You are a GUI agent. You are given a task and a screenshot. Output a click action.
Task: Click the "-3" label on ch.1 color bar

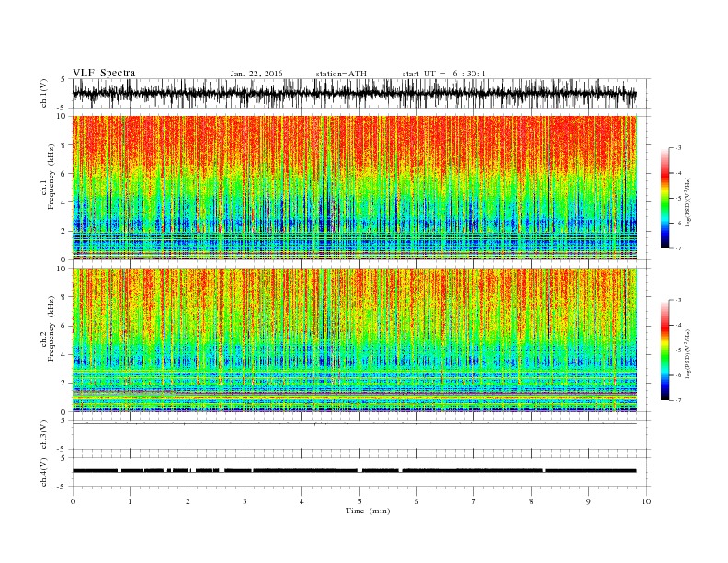[678, 148]
